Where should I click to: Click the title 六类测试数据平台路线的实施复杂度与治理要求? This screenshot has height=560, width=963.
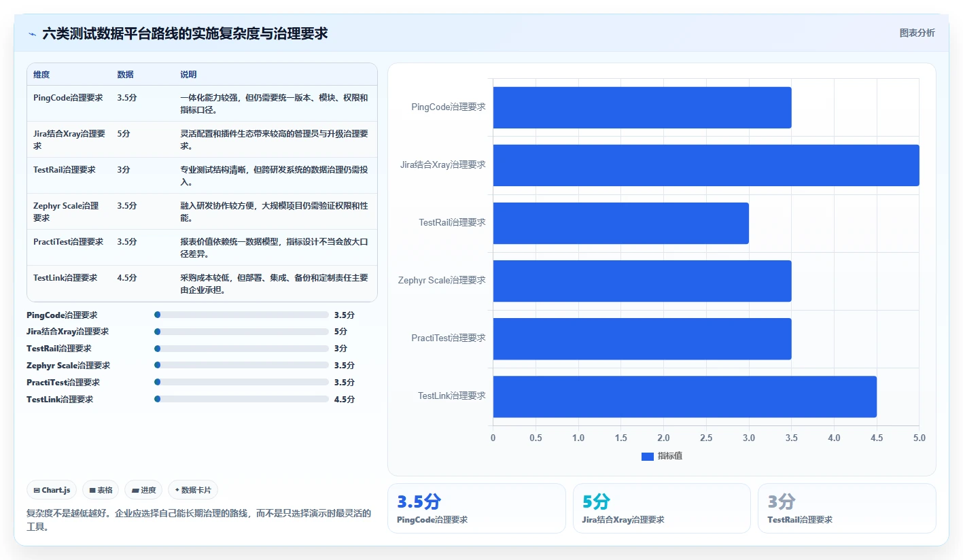click(x=185, y=33)
